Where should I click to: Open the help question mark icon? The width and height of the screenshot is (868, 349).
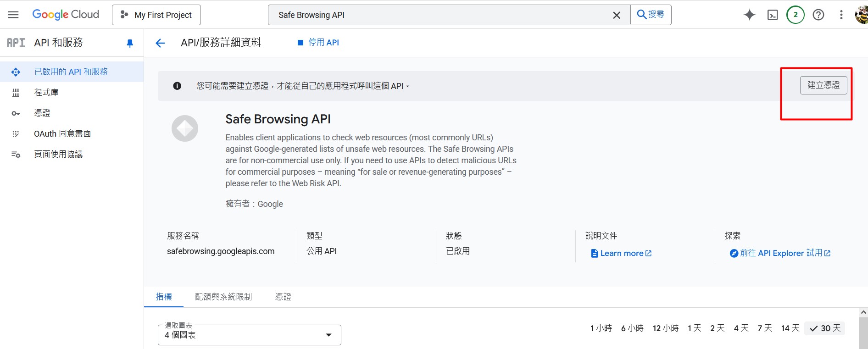(x=818, y=15)
